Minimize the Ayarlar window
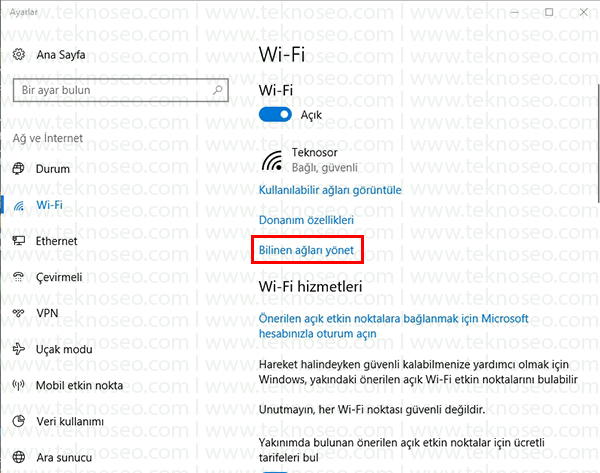 pos(514,12)
